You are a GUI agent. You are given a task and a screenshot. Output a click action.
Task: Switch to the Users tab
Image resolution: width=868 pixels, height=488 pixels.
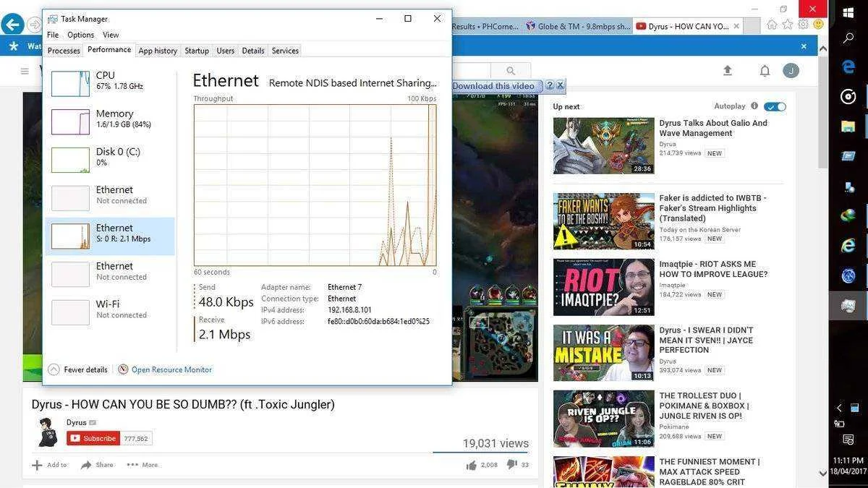coord(226,51)
